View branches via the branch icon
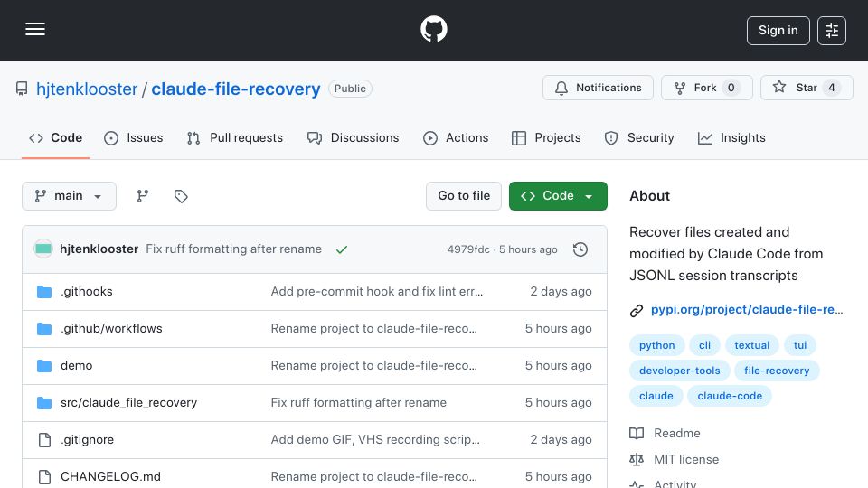This screenshot has height=488, width=868. pos(143,196)
